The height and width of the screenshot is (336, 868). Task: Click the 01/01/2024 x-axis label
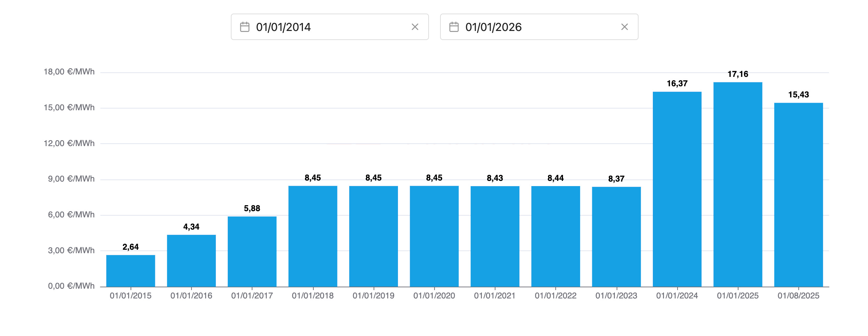(x=677, y=296)
